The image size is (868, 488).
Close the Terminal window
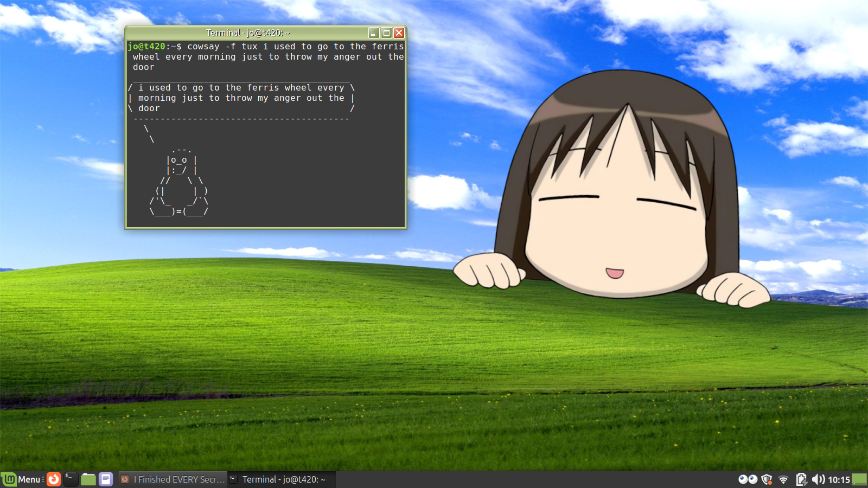[x=399, y=33]
